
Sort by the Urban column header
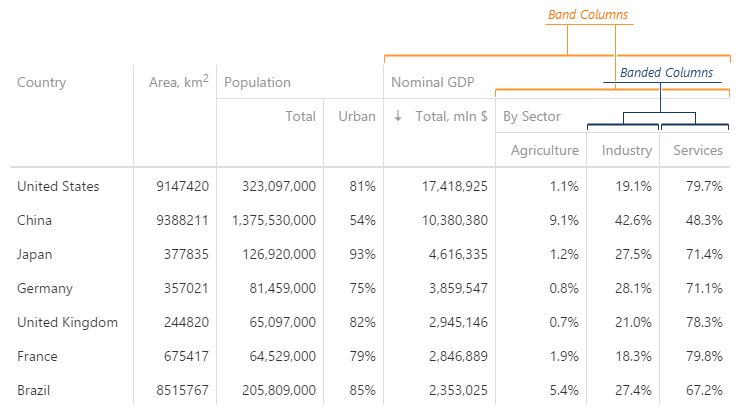[x=357, y=116]
